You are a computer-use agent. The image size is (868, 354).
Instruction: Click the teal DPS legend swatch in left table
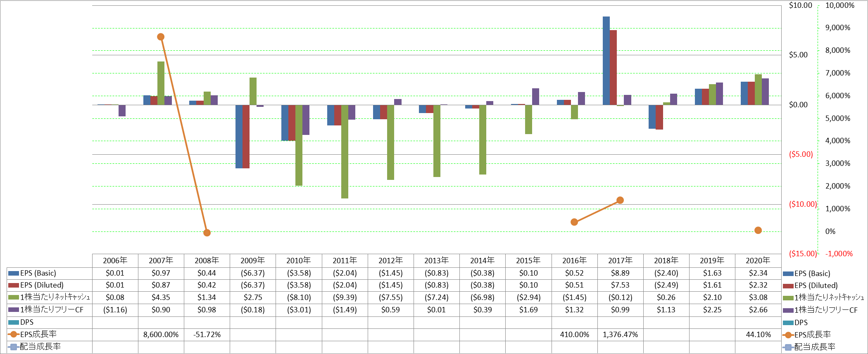[14, 322]
